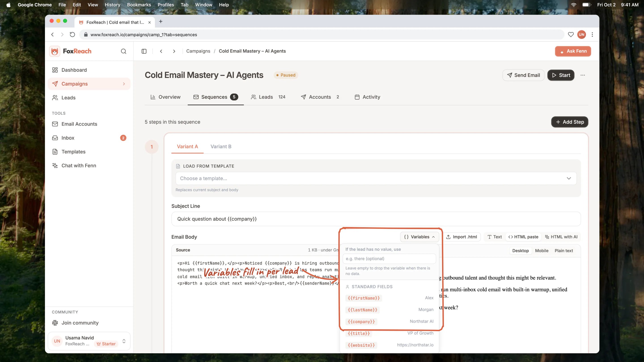Switch to the Accounts tab
Image resolution: width=644 pixels, height=362 pixels.
320,97
